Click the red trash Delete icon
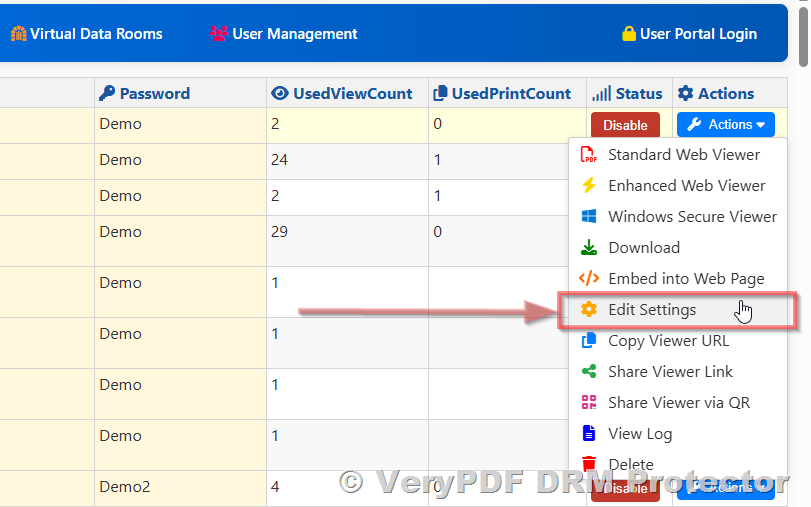 (x=589, y=464)
